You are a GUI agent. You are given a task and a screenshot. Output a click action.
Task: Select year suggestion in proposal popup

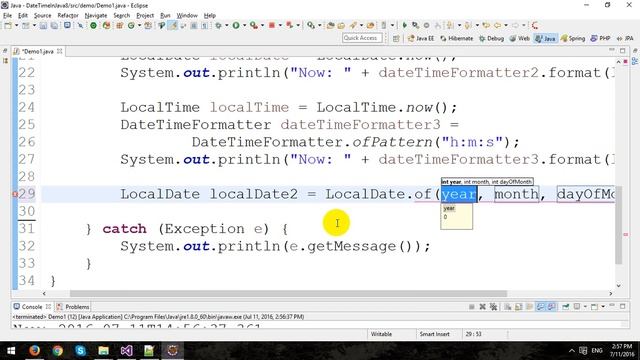[449, 209]
